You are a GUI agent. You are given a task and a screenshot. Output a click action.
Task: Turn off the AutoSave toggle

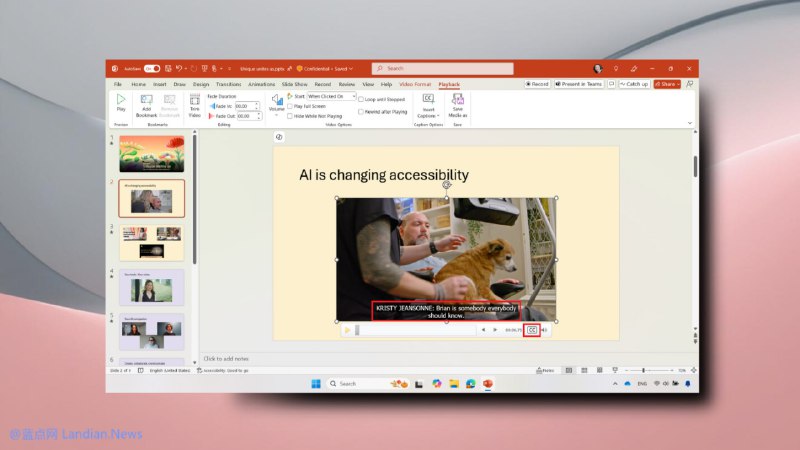152,68
